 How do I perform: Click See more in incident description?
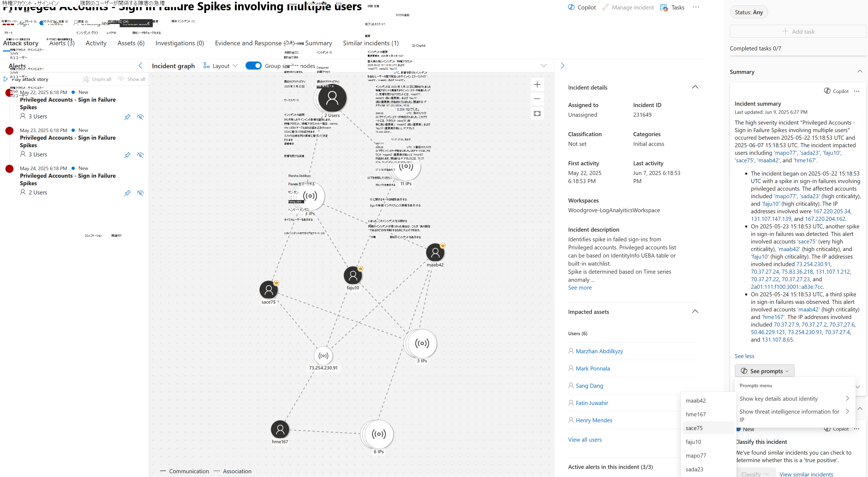click(580, 287)
